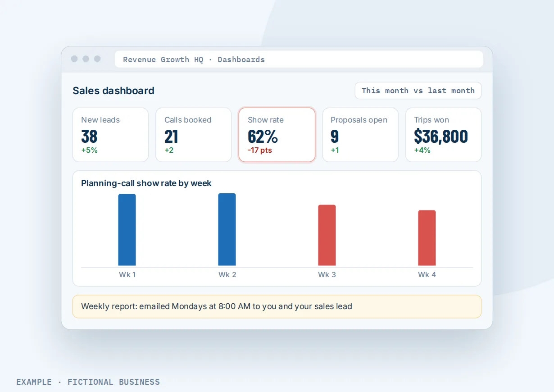Select the Trips won card

pyautogui.click(x=444, y=135)
